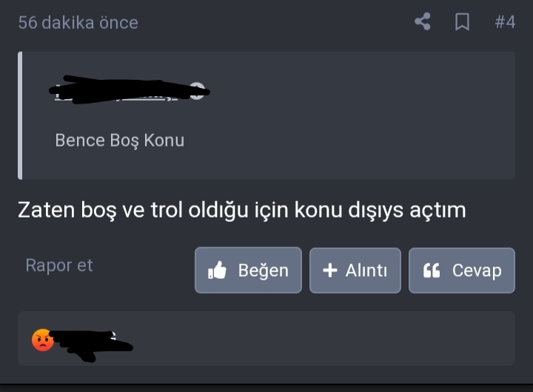Click empty area of the reactions bar
Image resolution: width=533 pixels, height=392 pixels.
click(x=323, y=338)
